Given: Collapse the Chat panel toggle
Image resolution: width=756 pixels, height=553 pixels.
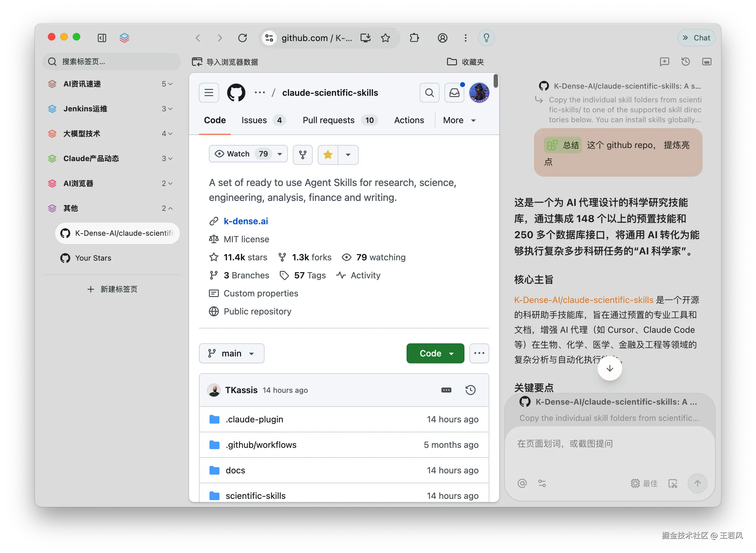Looking at the screenshot, I should point(696,38).
